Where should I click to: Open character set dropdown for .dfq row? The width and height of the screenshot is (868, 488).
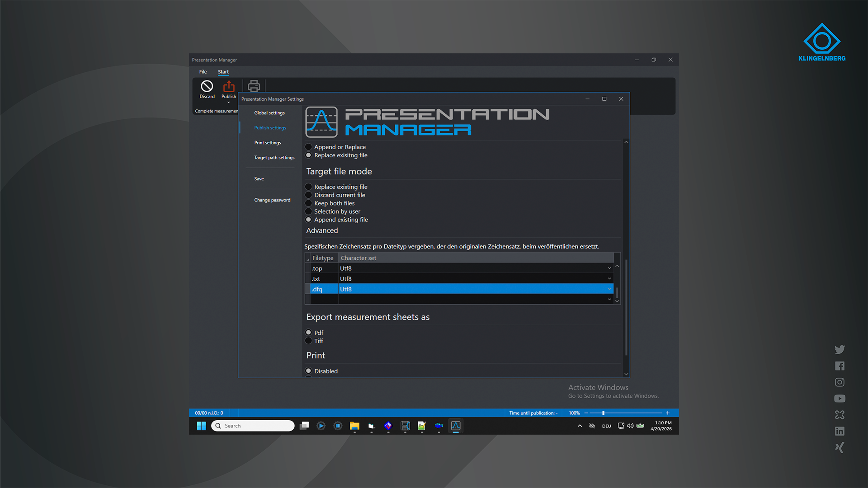[x=609, y=289]
